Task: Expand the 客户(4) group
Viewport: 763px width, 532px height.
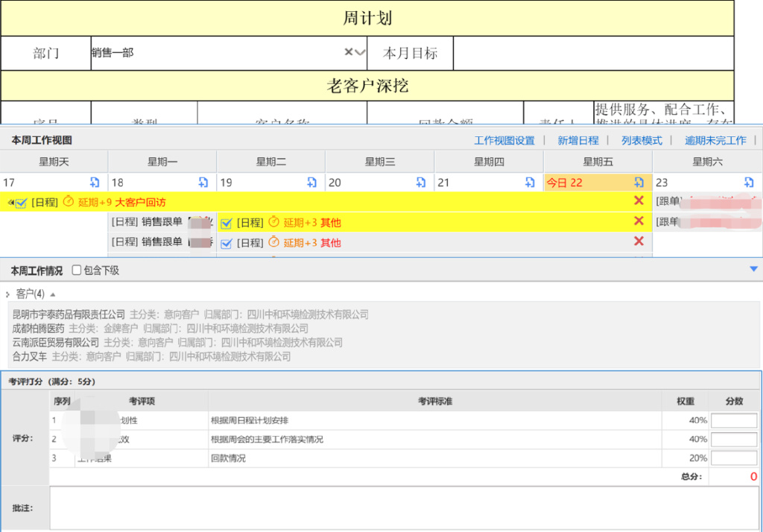Action: (7, 294)
